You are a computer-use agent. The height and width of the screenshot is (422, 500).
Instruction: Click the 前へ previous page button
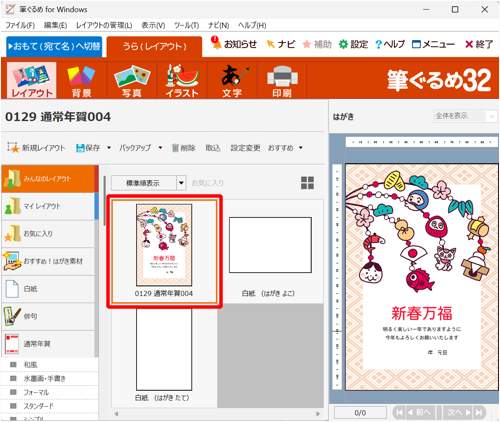[x=420, y=413]
